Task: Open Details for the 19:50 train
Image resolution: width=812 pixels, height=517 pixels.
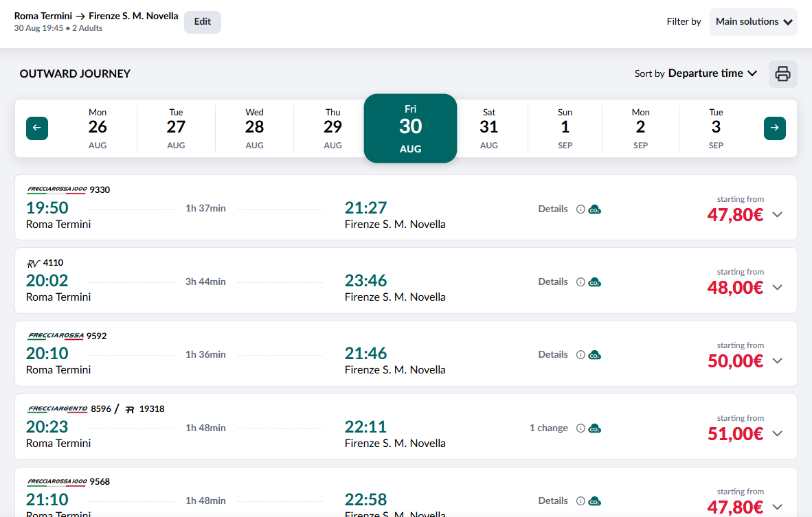Action: 553,209
